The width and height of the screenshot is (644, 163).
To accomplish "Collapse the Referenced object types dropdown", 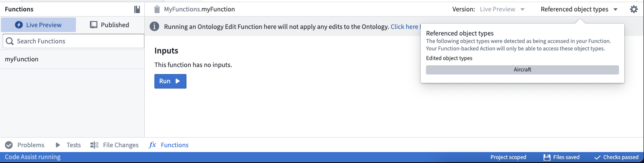I will [x=579, y=9].
